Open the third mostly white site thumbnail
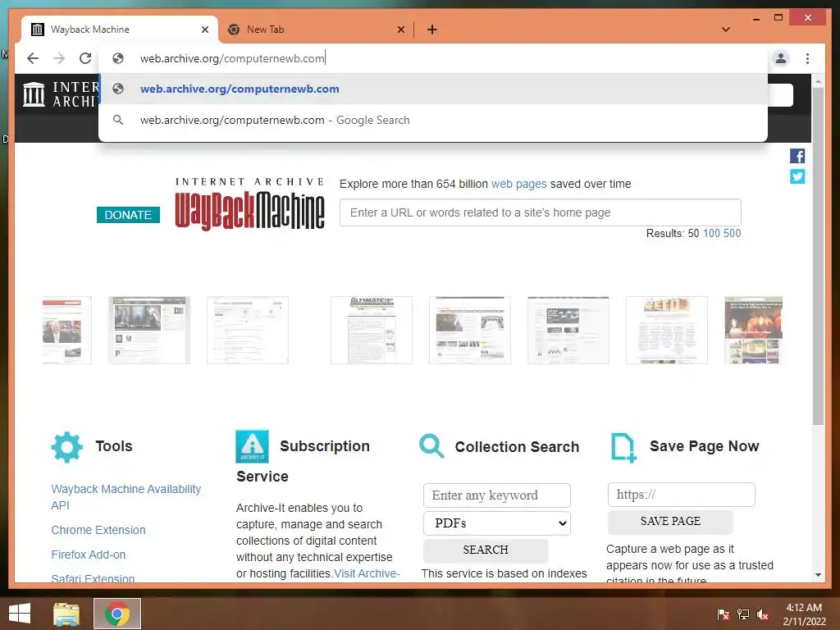The height and width of the screenshot is (630, 840). click(x=248, y=330)
